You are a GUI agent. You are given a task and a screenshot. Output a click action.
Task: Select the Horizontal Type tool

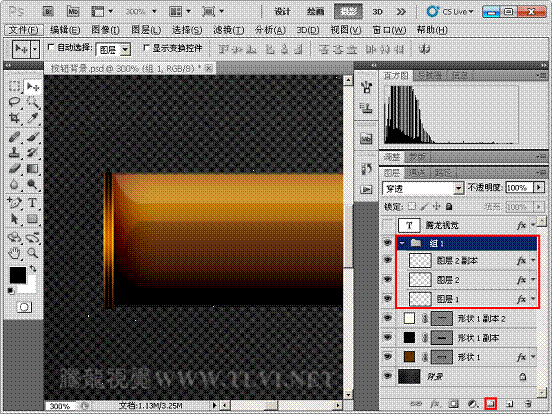pyautogui.click(x=33, y=203)
